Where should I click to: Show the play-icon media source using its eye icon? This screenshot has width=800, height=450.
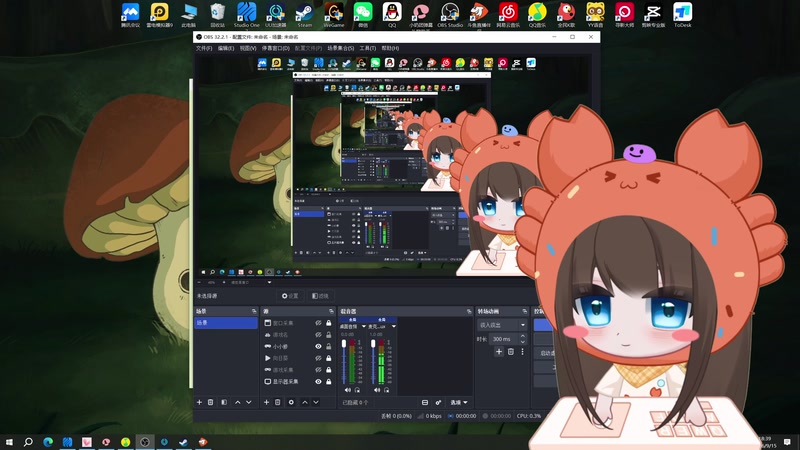(318, 358)
